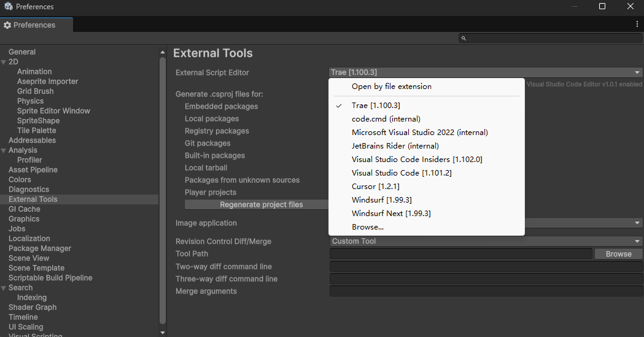Screen dimensions: 644x337
Task: Open External Script Editor dropdown
Action: 486,72
